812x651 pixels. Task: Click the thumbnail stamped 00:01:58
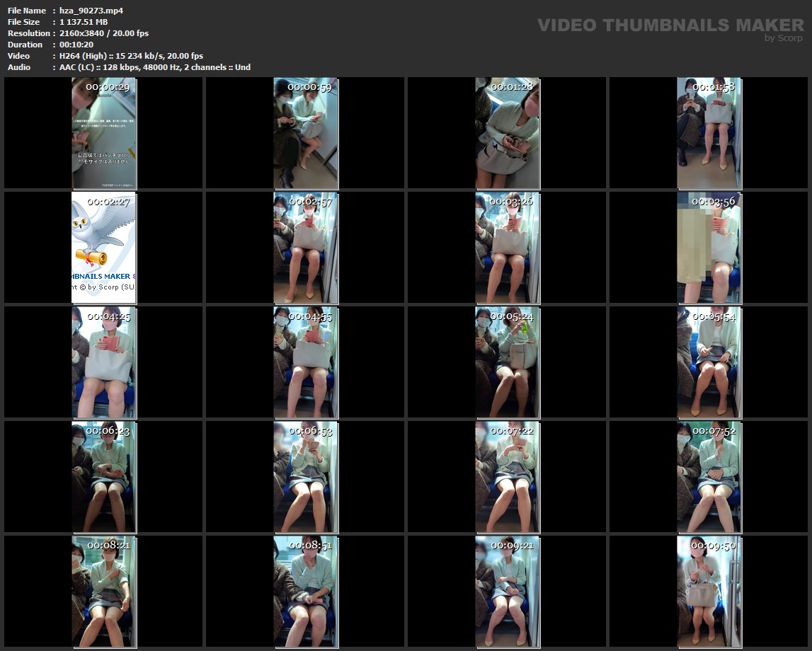pos(709,133)
